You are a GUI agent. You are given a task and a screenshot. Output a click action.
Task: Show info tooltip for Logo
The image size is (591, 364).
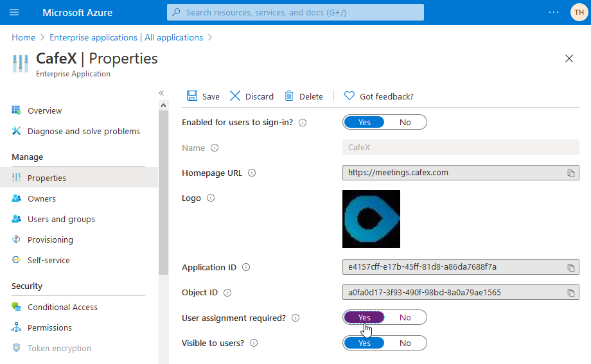(211, 198)
